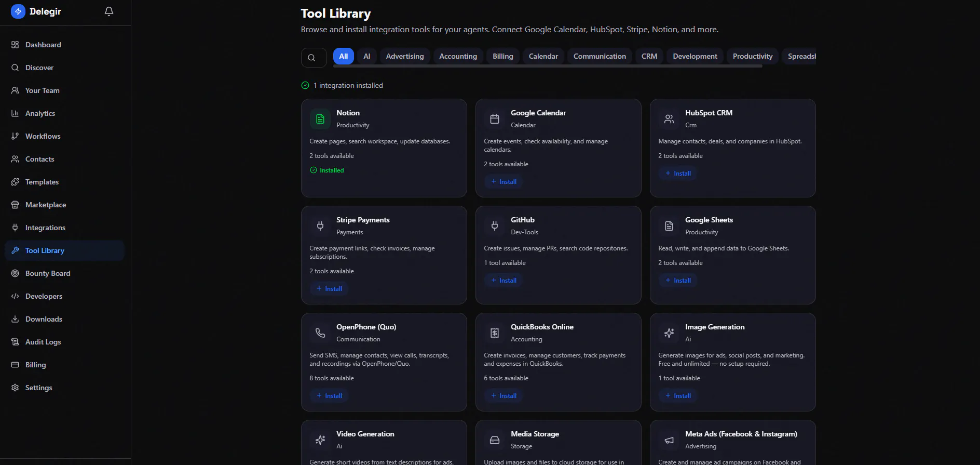Click the Installed status on Notion card

tap(327, 170)
